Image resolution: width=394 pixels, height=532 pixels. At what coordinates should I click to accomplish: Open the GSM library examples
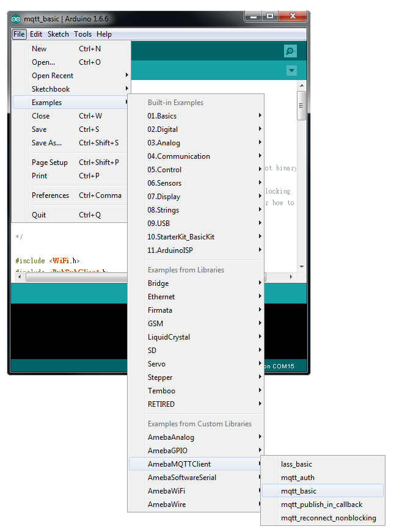coord(196,324)
